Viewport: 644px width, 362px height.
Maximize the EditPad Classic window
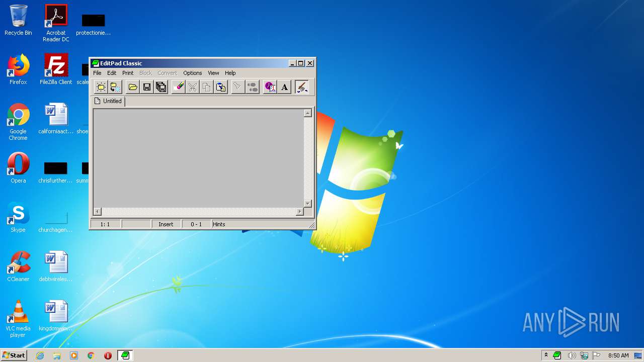point(301,63)
